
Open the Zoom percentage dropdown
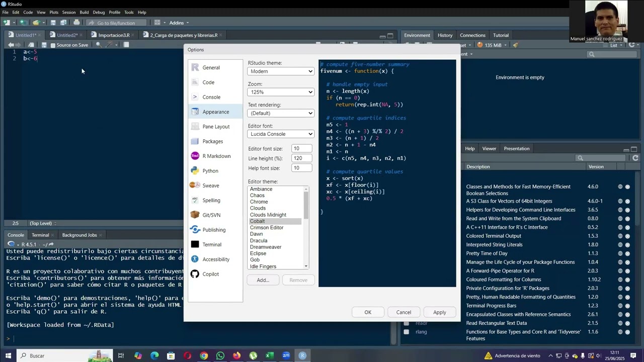(x=281, y=92)
